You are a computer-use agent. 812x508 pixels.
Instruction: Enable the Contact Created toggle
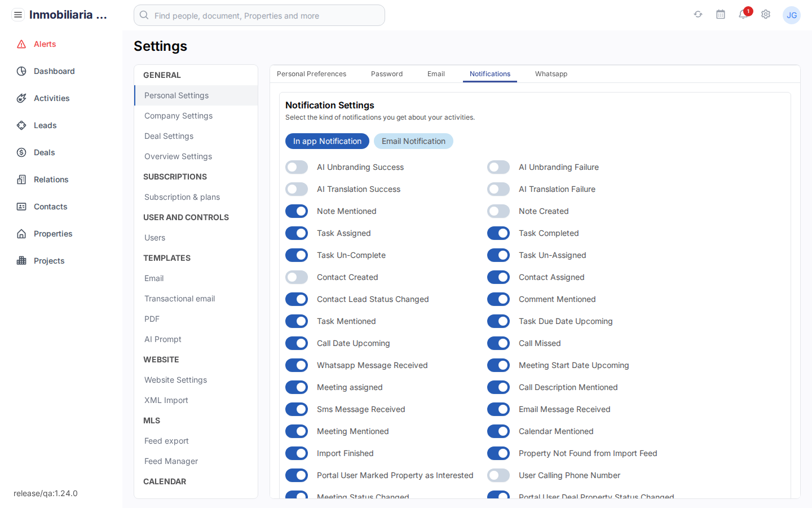tap(297, 277)
